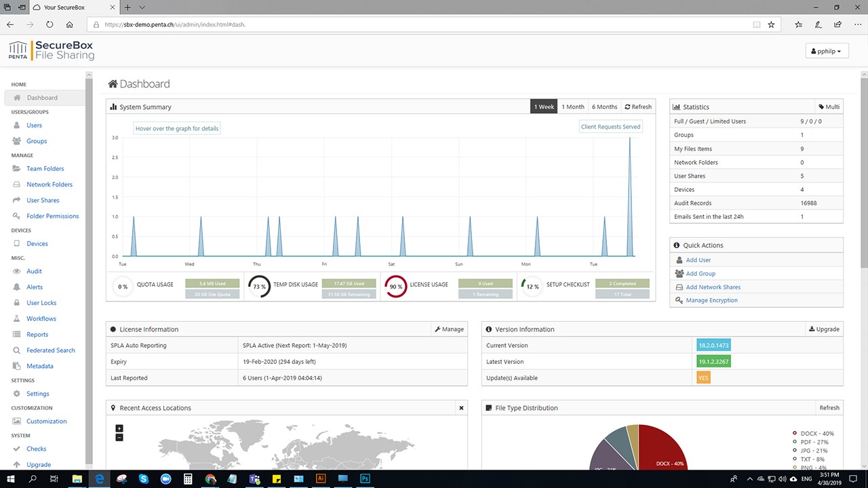Toggle DOCX legend entry
The image size is (868, 488).
813,433
